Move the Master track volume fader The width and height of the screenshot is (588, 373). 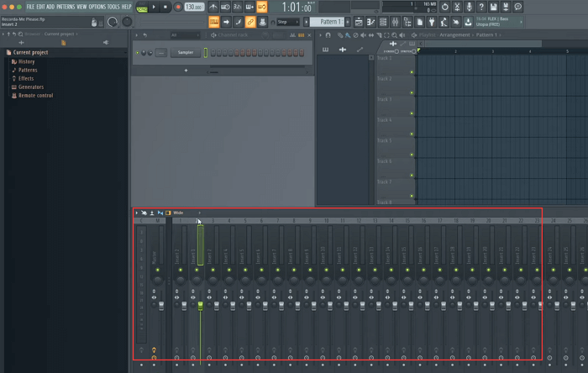[161, 306]
